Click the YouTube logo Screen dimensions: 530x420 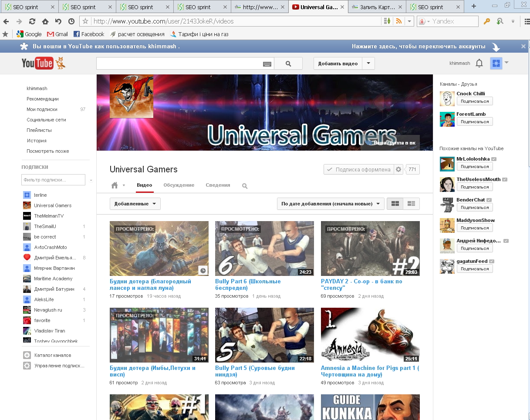click(38, 64)
